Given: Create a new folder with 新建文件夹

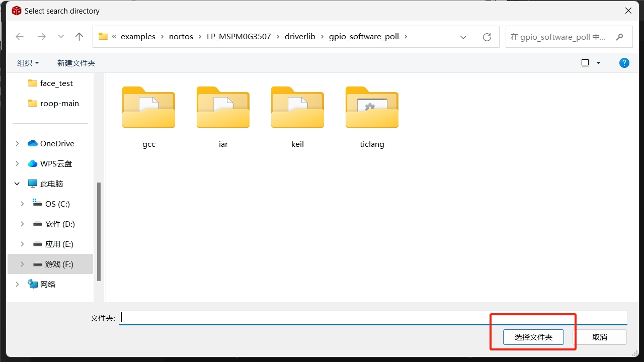Looking at the screenshot, I should coord(76,63).
